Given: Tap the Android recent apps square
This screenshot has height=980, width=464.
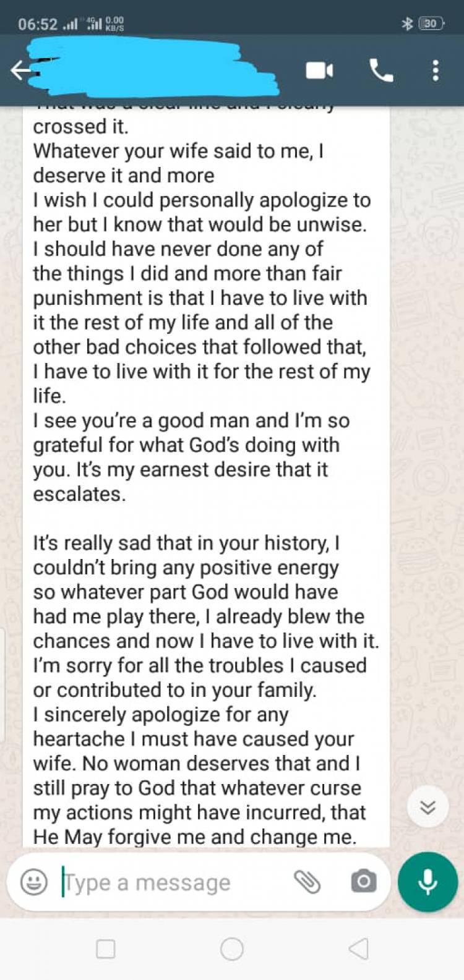Looking at the screenshot, I should pyautogui.click(x=106, y=949).
